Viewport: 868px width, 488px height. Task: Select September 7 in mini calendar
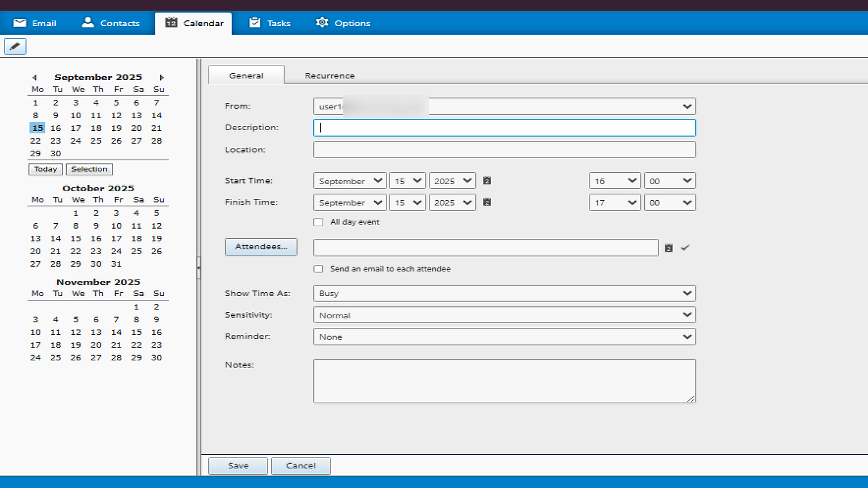pos(156,103)
